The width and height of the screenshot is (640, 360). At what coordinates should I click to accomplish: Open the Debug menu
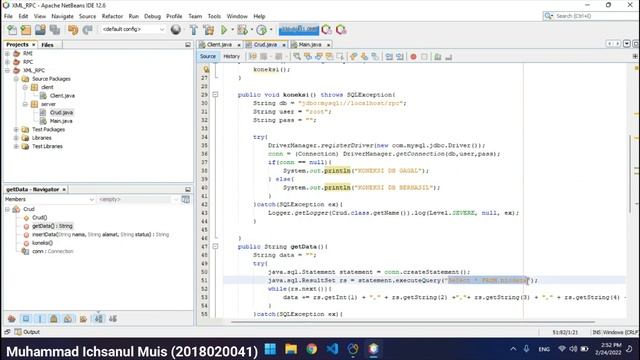click(152, 16)
